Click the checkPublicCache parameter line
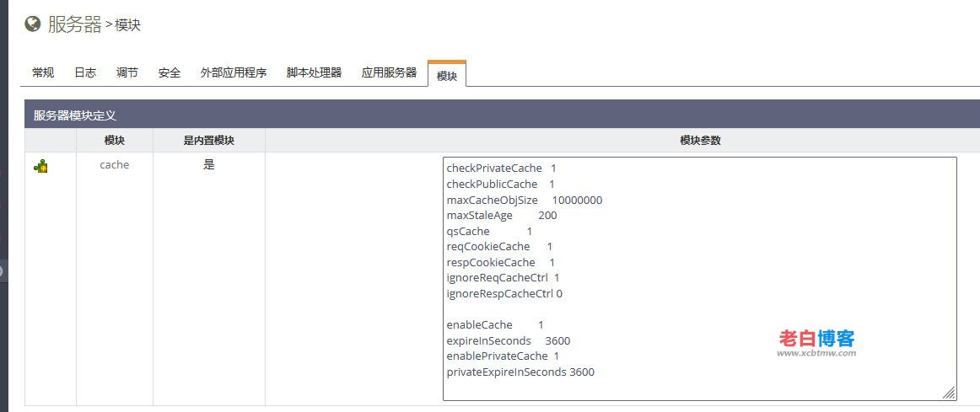 pyautogui.click(x=501, y=185)
